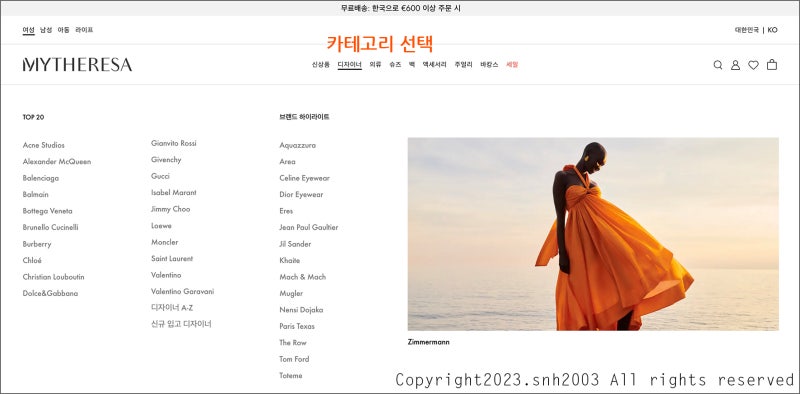Viewport: 800px width, 394px height.
Task: Open the Gianvito Rossi designer link
Action: [x=174, y=143]
